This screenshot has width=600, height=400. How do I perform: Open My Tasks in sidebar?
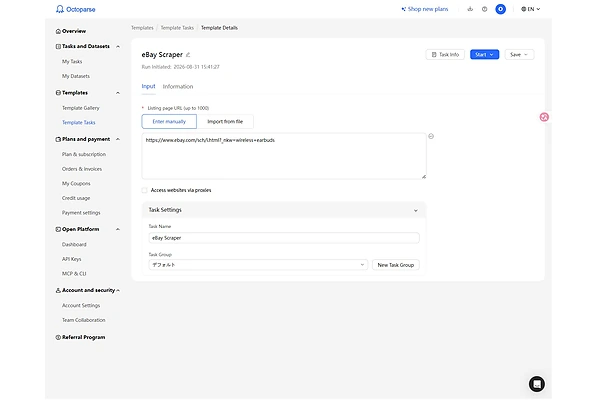click(x=72, y=62)
